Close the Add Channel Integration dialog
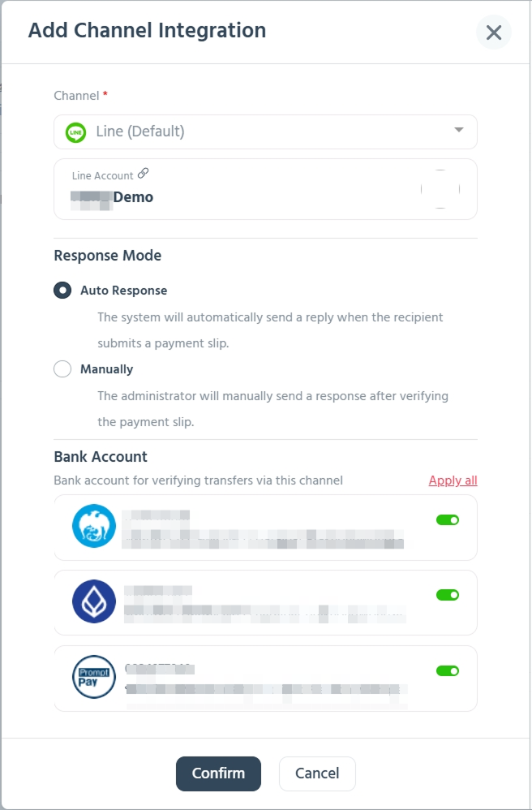The width and height of the screenshot is (532, 810). [x=494, y=32]
